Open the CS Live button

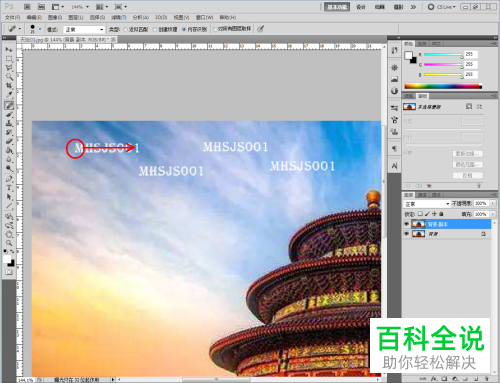pos(442,7)
